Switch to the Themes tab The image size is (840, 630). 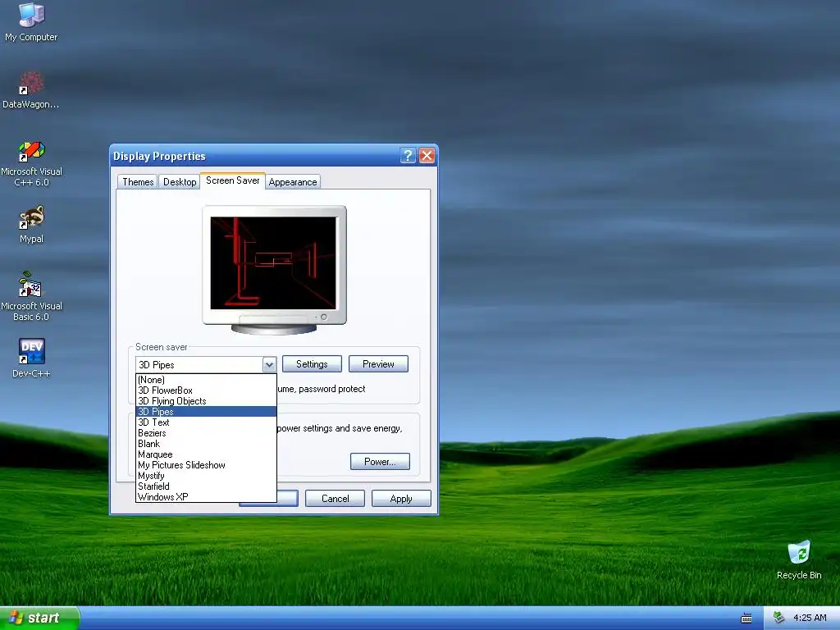[138, 181]
